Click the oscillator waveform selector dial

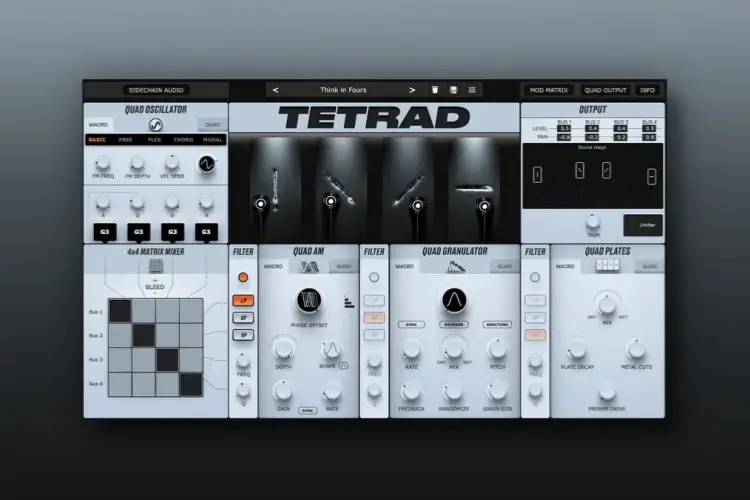pyautogui.click(x=207, y=164)
